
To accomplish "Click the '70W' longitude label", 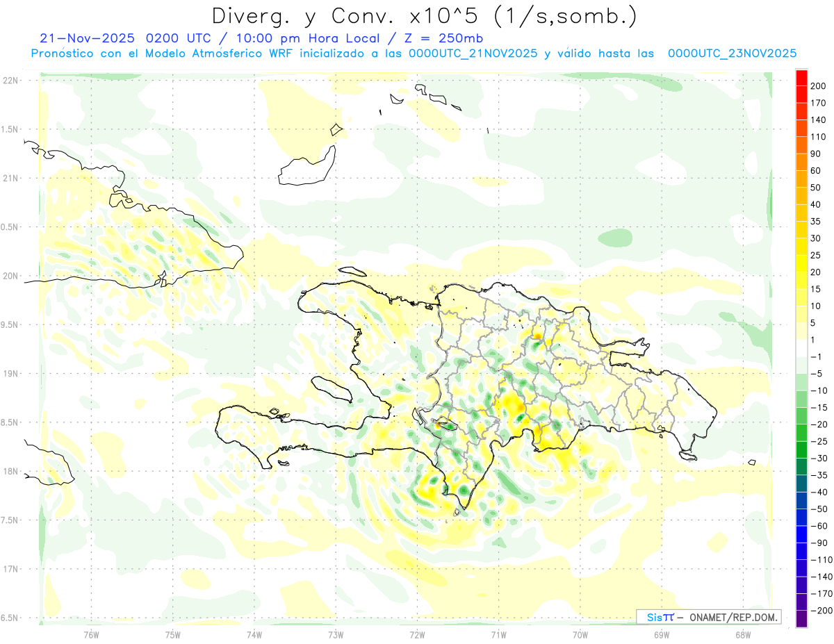I will pyautogui.click(x=580, y=634).
